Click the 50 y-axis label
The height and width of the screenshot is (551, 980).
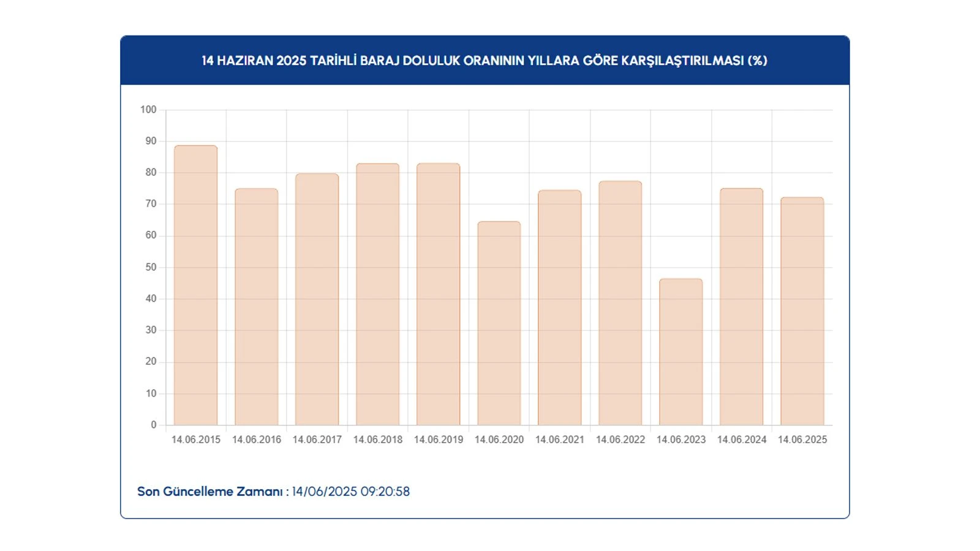[151, 267]
